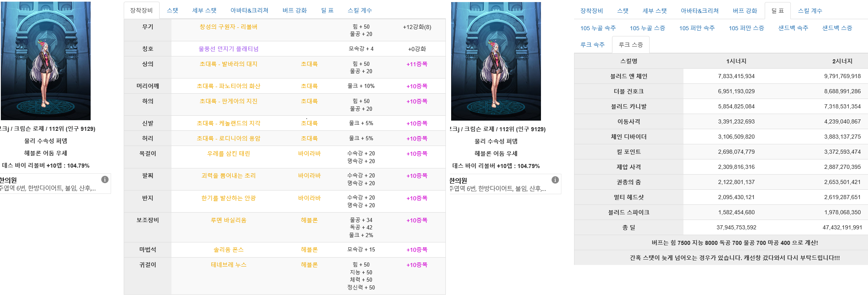
Task: Click the 킬 포인트 skill name
Action: pos(629,152)
